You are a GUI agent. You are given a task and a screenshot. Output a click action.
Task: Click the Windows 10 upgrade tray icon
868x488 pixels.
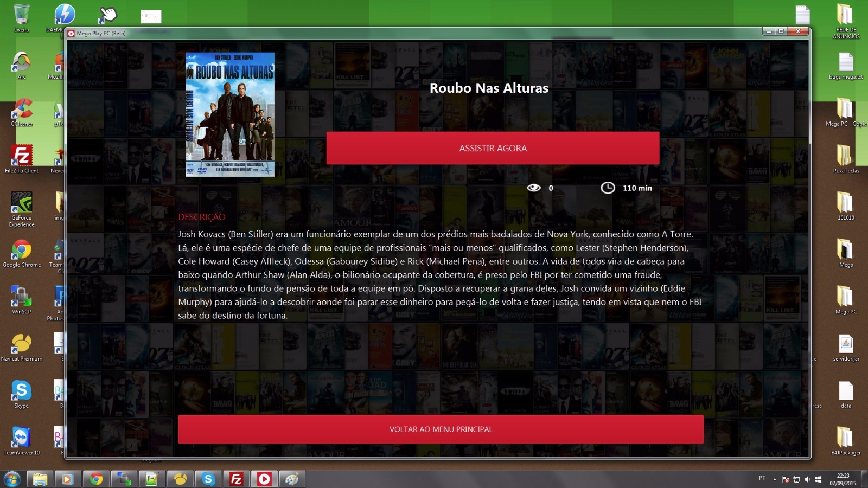point(818,479)
